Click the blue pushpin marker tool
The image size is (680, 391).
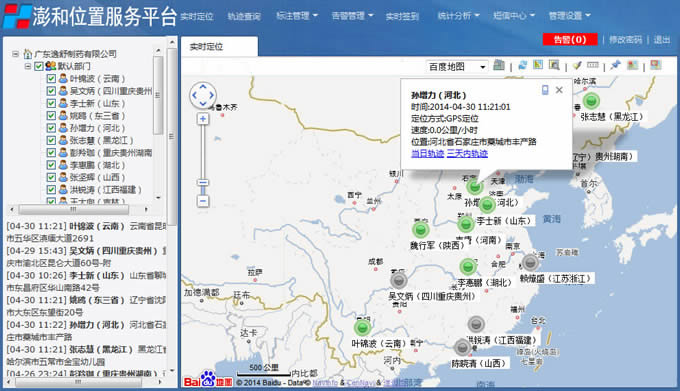pos(615,65)
